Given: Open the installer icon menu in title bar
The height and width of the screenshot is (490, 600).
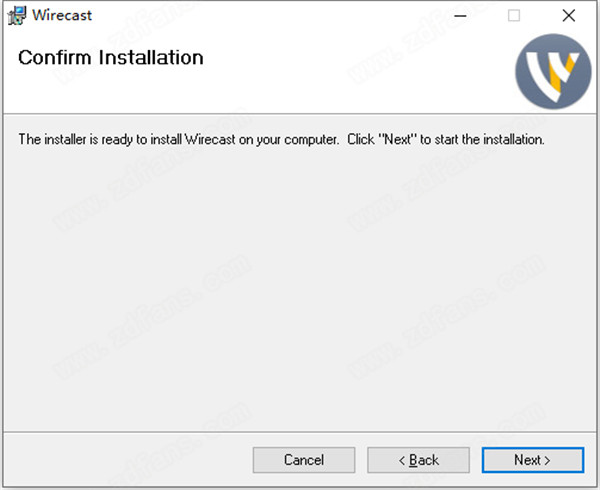Looking at the screenshot, I should pos(17,16).
